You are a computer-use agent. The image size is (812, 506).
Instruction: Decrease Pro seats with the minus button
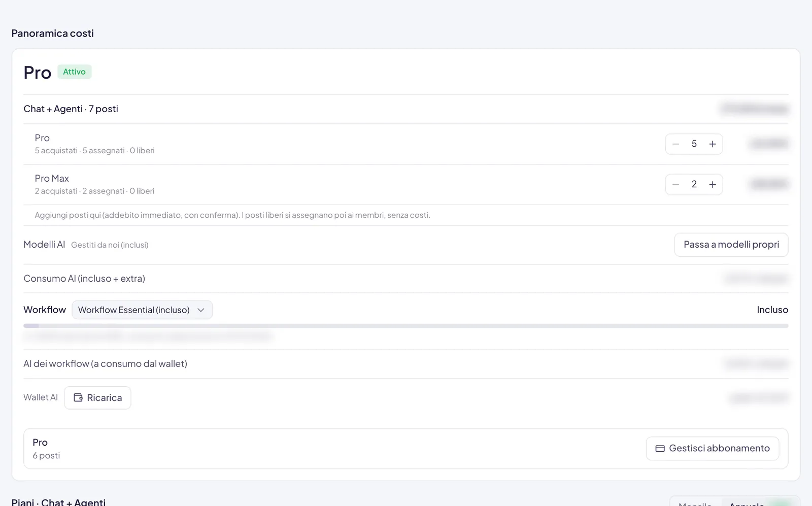point(675,144)
